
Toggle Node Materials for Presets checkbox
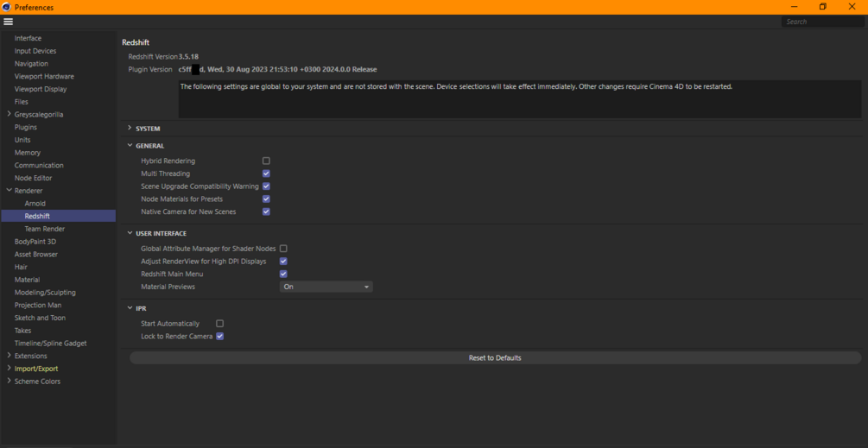pyautogui.click(x=266, y=199)
